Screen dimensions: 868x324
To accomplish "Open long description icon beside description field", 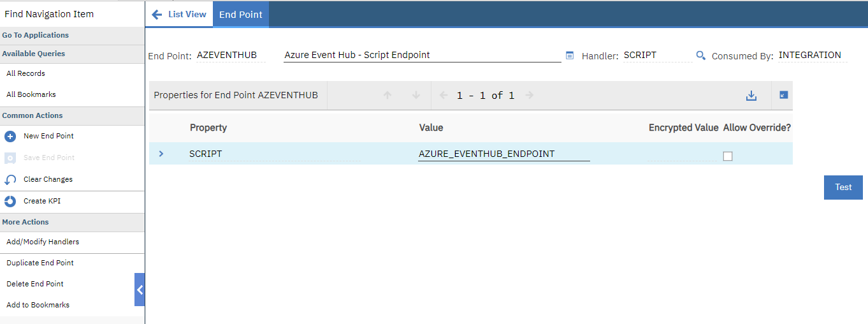I will tap(570, 55).
